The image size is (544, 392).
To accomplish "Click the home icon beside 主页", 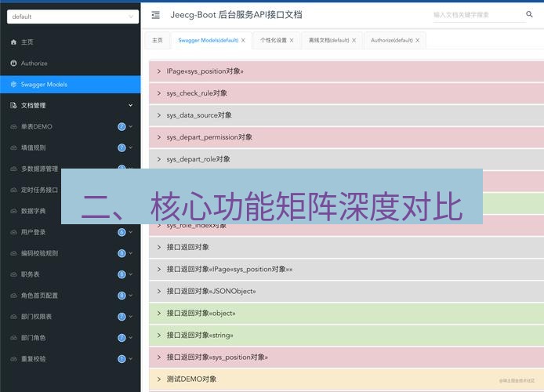I will tap(13, 42).
